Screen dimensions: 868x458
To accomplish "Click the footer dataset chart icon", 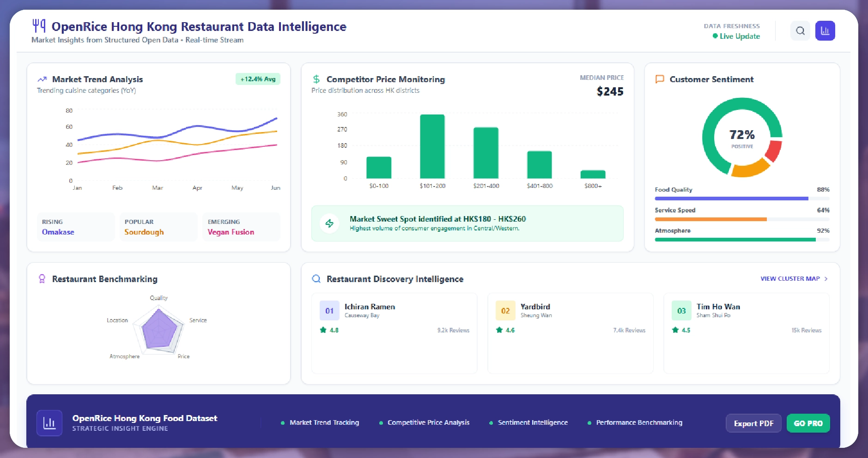I will click(x=49, y=423).
